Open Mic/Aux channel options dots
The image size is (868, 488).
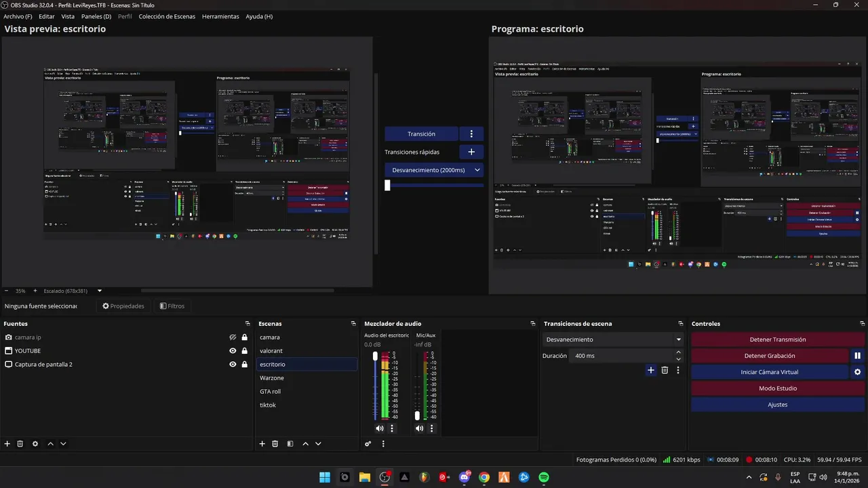click(431, 428)
